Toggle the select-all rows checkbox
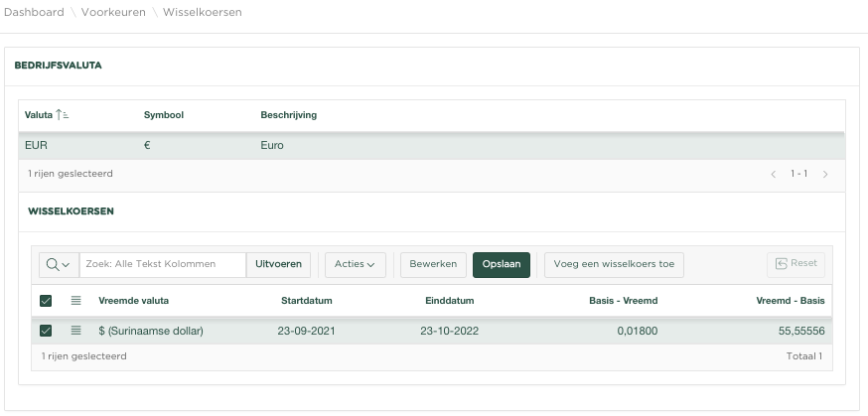The height and width of the screenshot is (416, 868). [x=46, y=300]
